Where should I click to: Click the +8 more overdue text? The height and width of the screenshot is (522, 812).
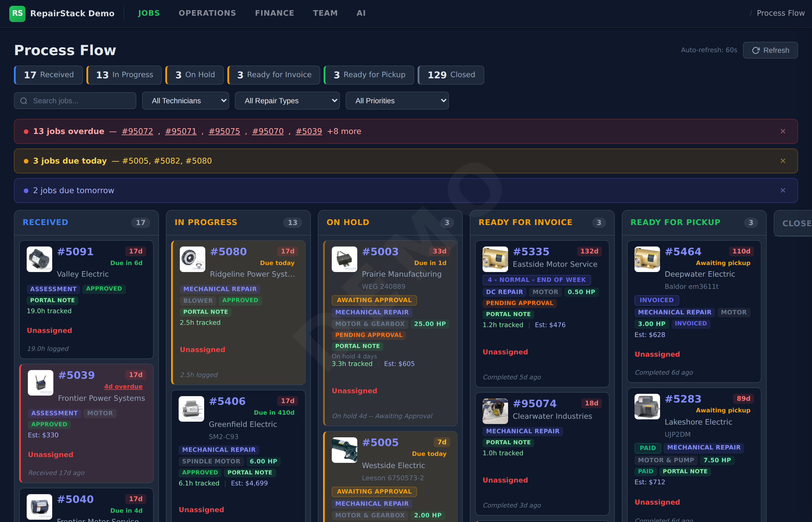[344, 131]
